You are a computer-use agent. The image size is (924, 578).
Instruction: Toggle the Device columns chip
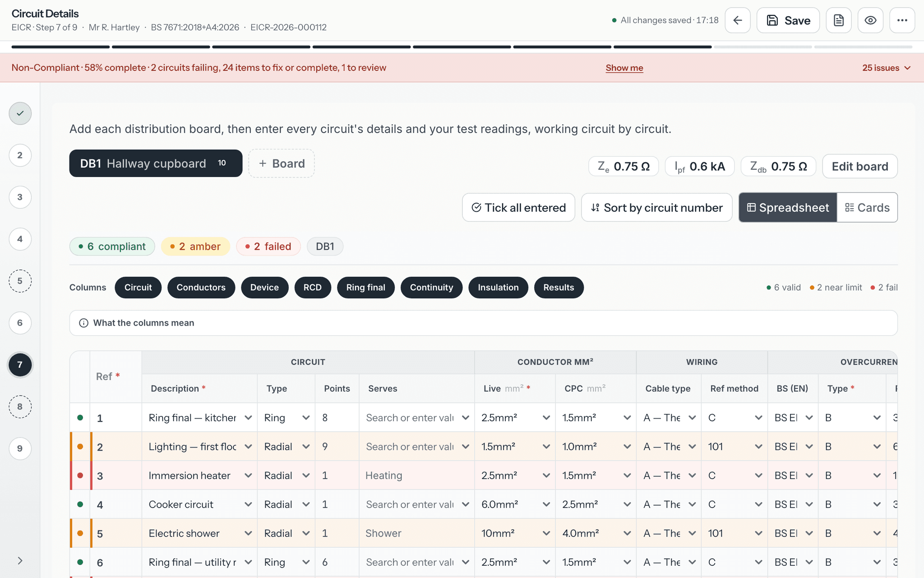click(264, 288)
